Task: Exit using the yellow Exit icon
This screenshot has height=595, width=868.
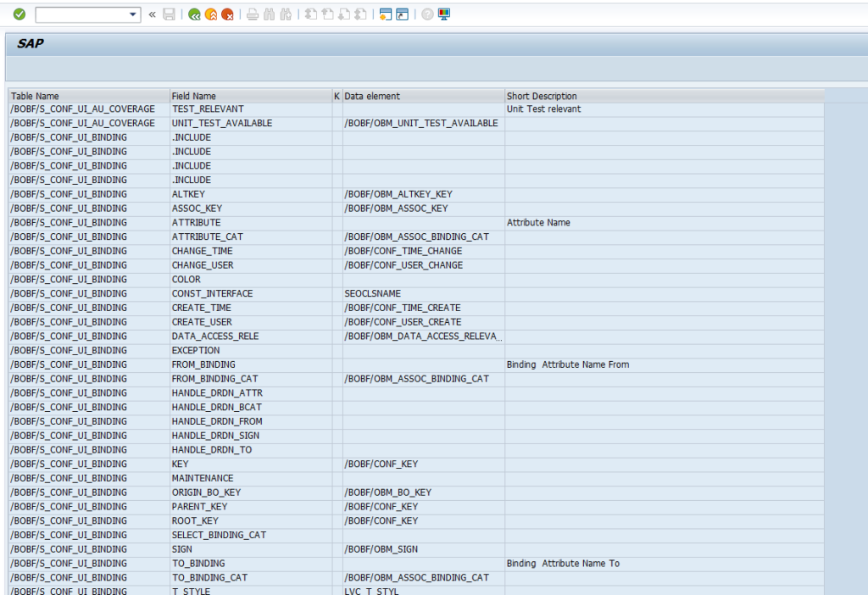Action: pyautogui.click(x=211, y=14)
